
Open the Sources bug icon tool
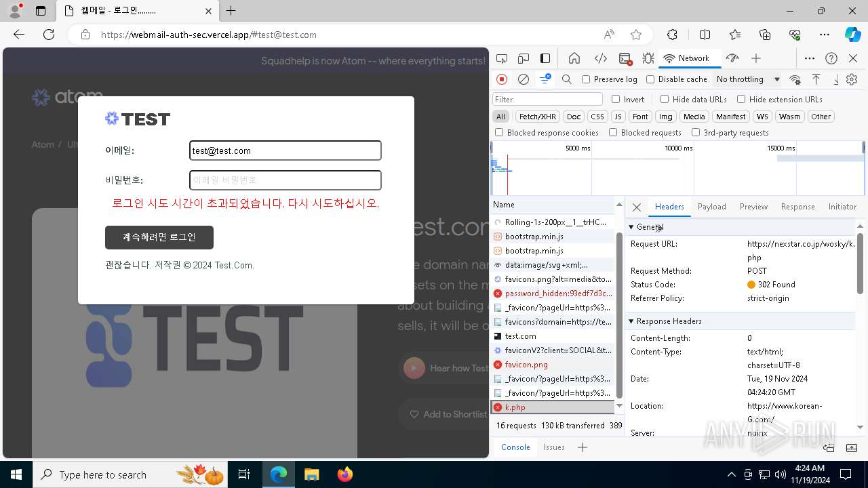point(648,58)
